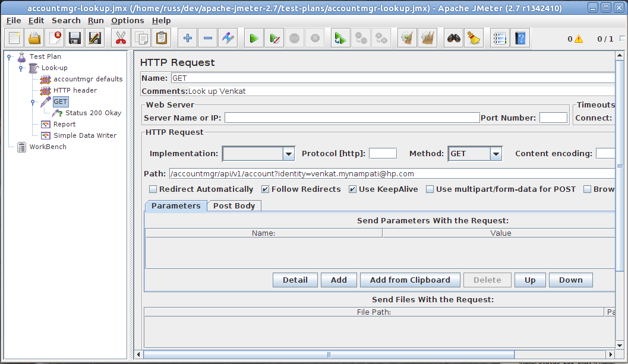Click into the Server Name or IP field

point(352,118)
